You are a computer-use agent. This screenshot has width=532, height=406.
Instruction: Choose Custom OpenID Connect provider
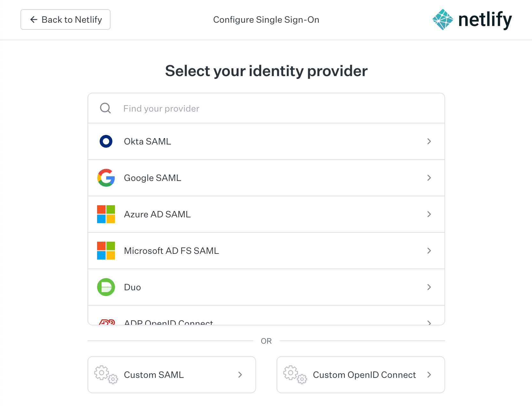361,375
